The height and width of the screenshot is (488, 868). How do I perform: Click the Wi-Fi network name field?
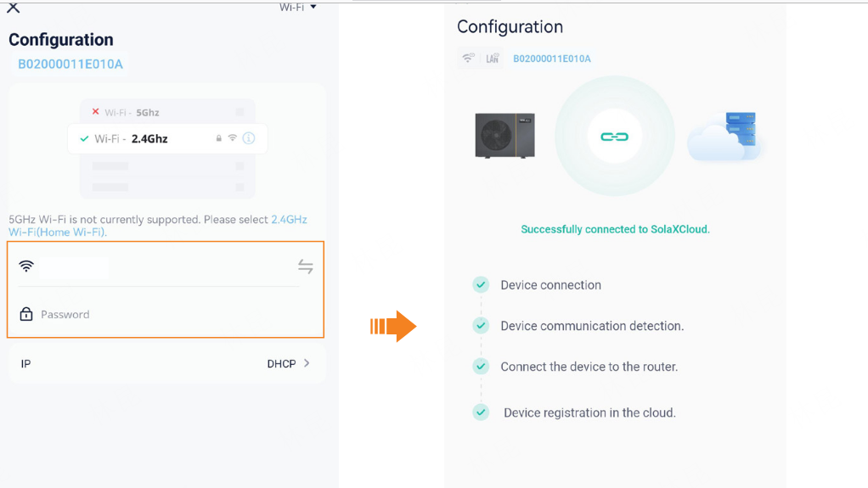(x=161, y=267)
